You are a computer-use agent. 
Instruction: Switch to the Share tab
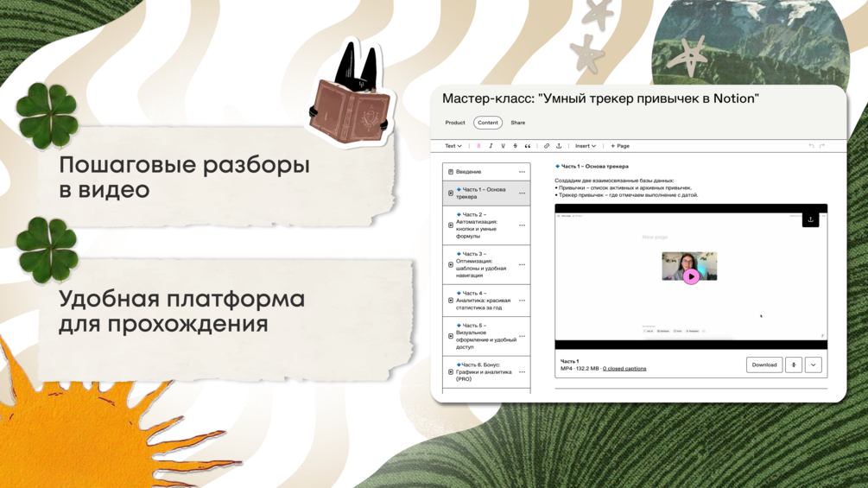click(x=518, y=123)
